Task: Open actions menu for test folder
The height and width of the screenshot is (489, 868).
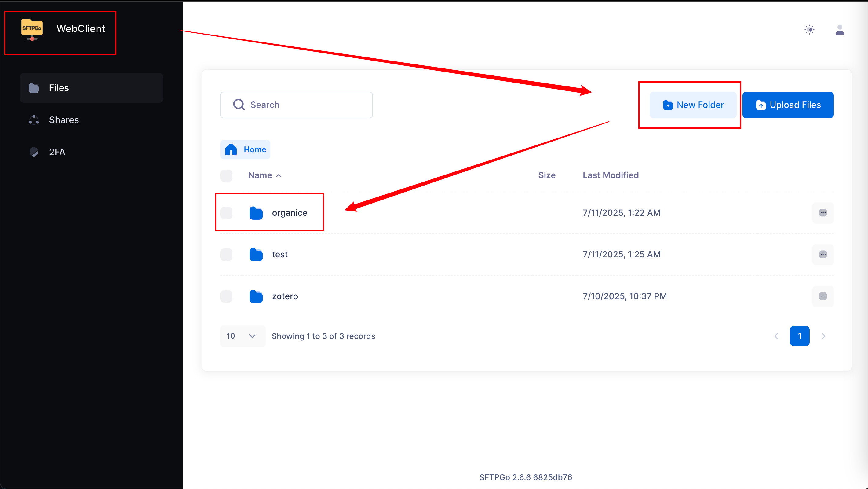Action: point(823,255)
